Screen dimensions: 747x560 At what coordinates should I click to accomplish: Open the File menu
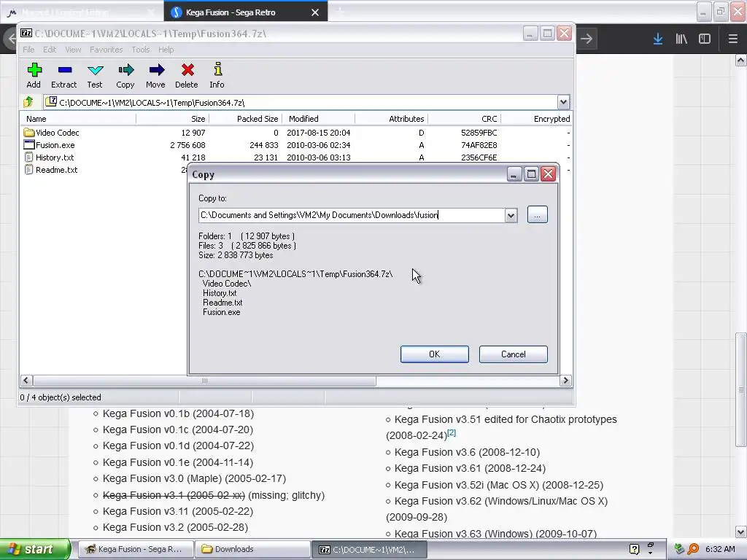pyautogui.click(x=28, y=50)
